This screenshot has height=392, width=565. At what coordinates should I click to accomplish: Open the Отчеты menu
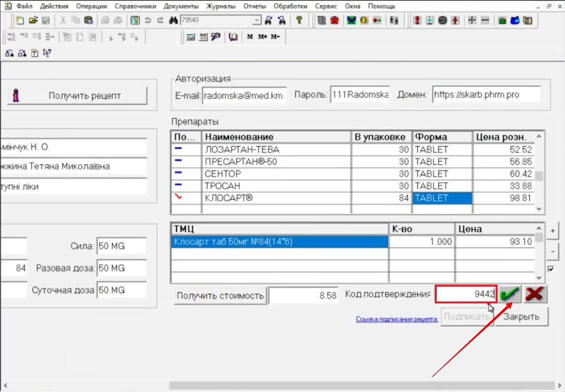[x=254, y=6]
